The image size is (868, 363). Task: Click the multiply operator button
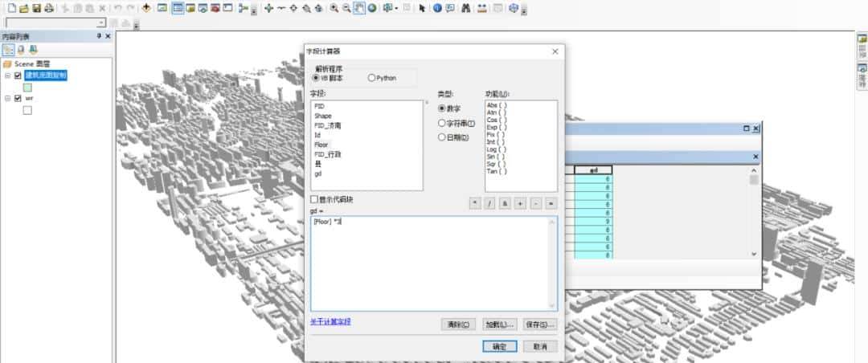coord(475,204)
